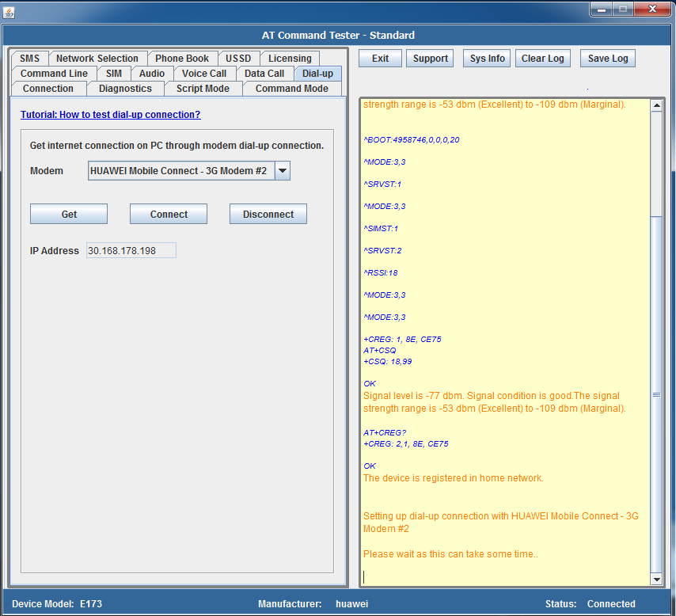Screen dimensions: 676x616
Task: Click the log scrollbar down arrow
Action: pos(656,580)
